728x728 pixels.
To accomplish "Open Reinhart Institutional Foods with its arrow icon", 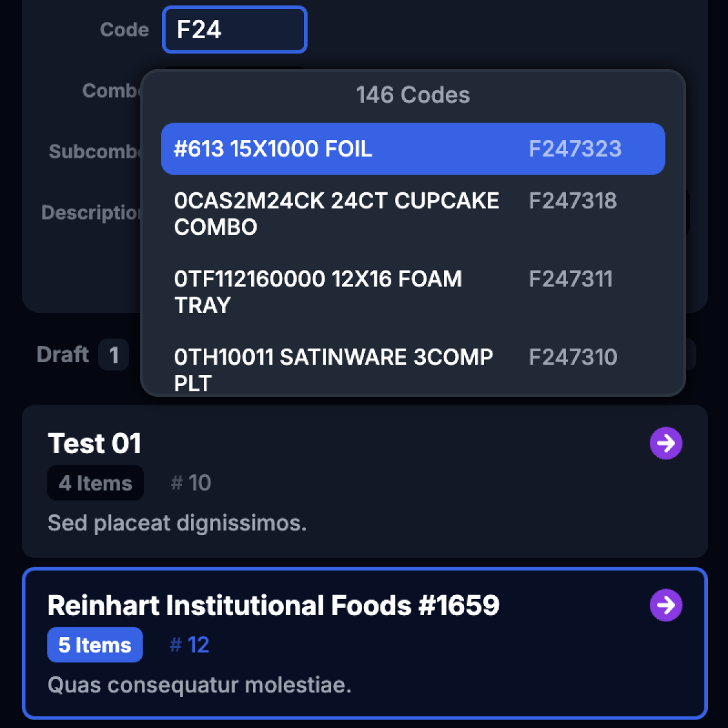I will coord(666,605).
